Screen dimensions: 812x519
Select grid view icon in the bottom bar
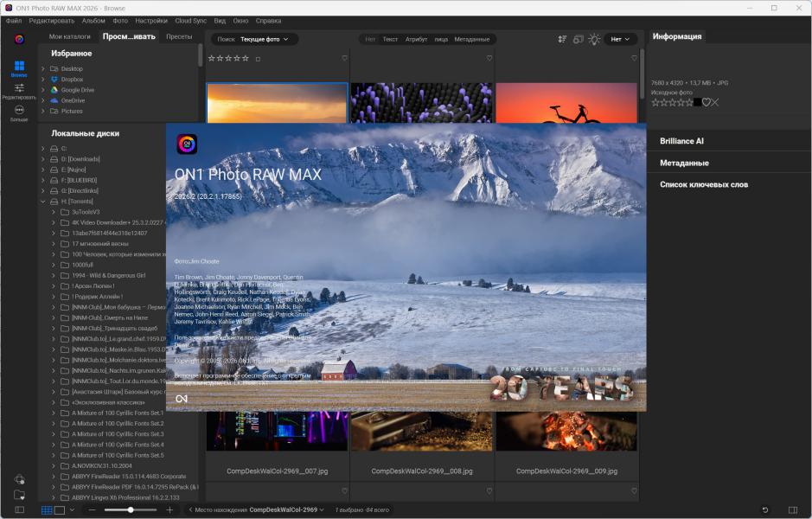48,510
